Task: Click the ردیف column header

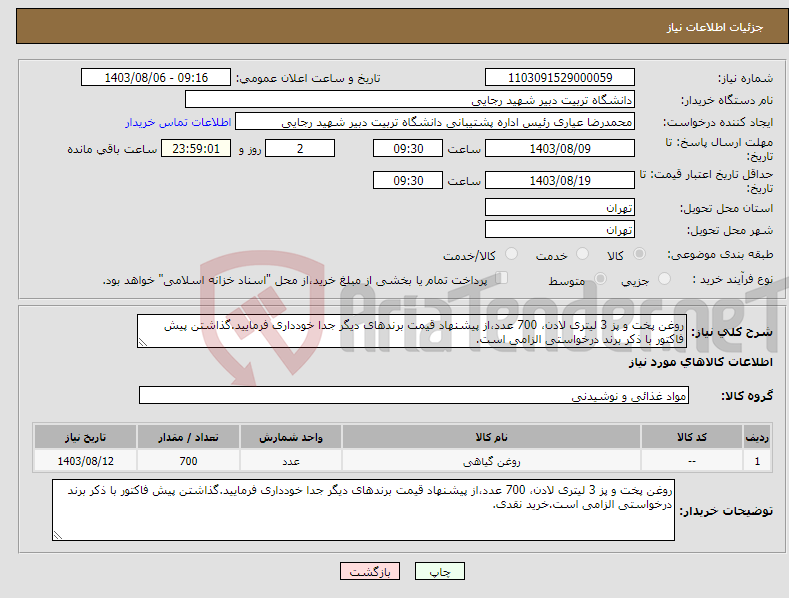Action: click(x=757, y=437)
